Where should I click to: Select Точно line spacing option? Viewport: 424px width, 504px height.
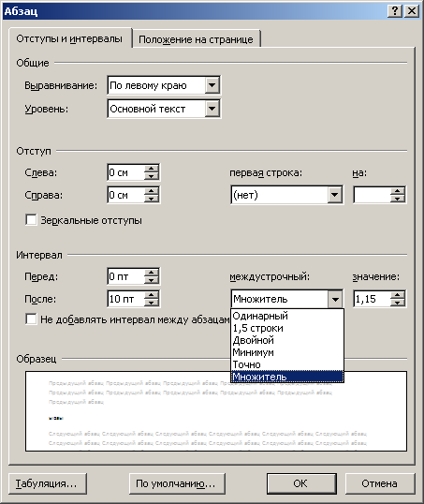click(x=287, y=364)
